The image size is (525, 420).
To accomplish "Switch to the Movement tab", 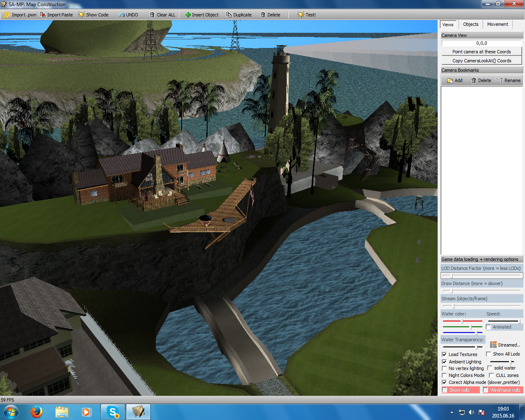I will [x=498, y=24].
